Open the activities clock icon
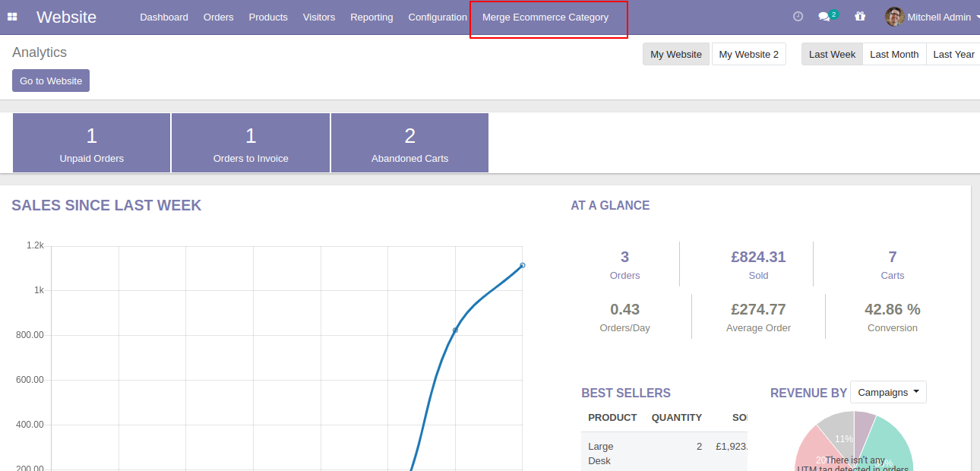This screenshot has width=980, height=471. (798, 16)
